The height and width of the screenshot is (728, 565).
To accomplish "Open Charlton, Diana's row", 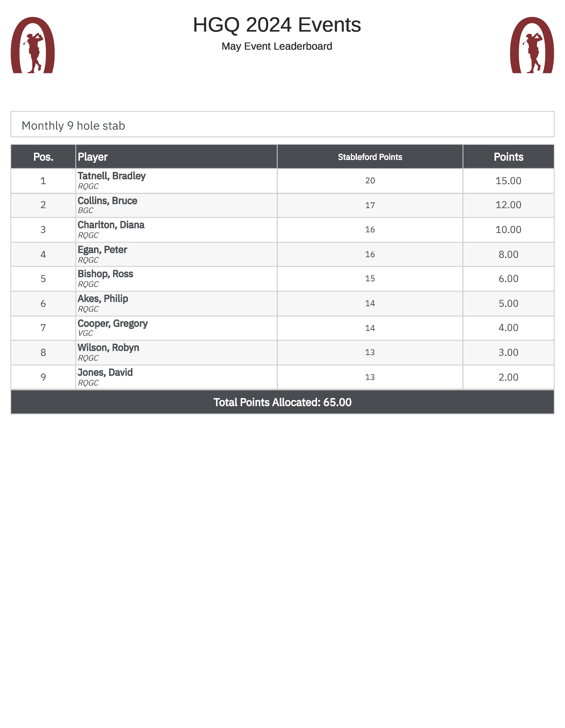I will (x=111, y=225).
